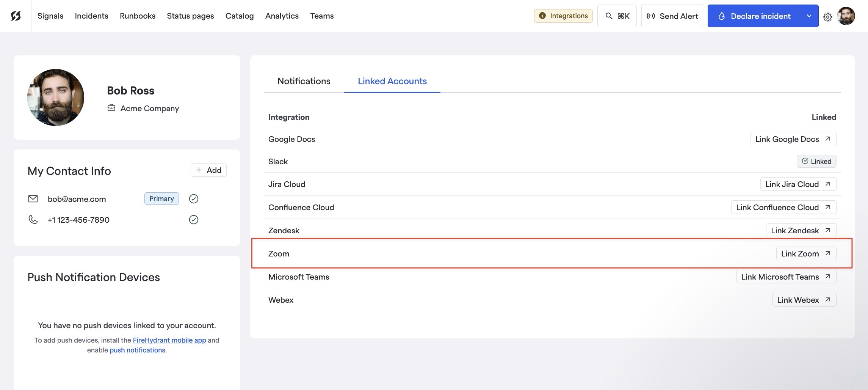Image resolution: width=868 pixels, height=390 pixels.
Task: Click the Acme Company label
Action: (x=150, y=108)
